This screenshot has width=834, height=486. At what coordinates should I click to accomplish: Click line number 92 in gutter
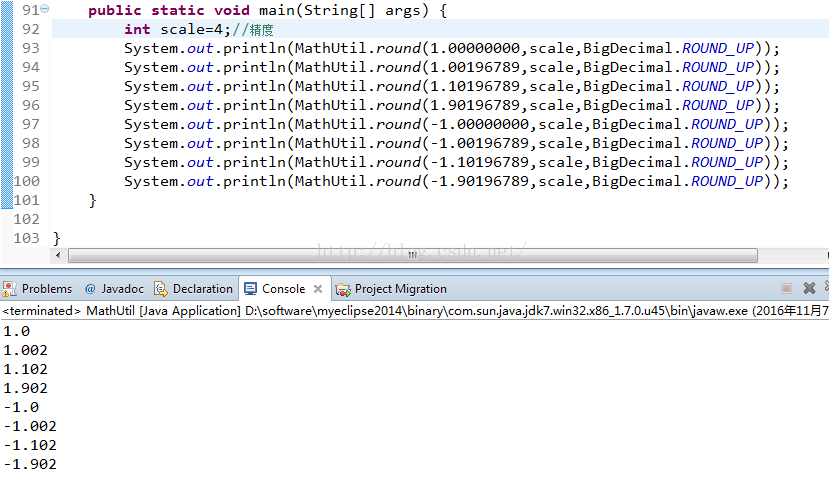tap(31, 29)
